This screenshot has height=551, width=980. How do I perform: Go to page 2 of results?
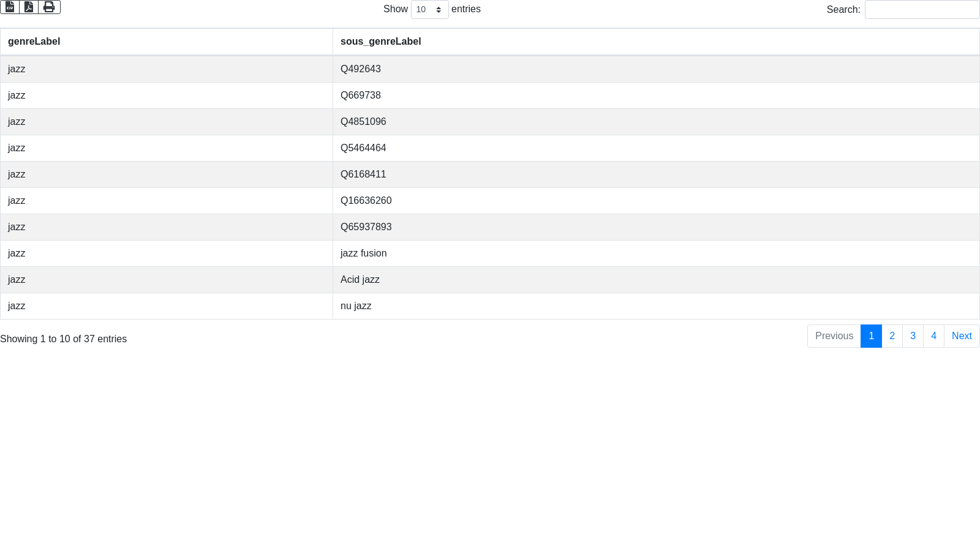click(892, 336)
